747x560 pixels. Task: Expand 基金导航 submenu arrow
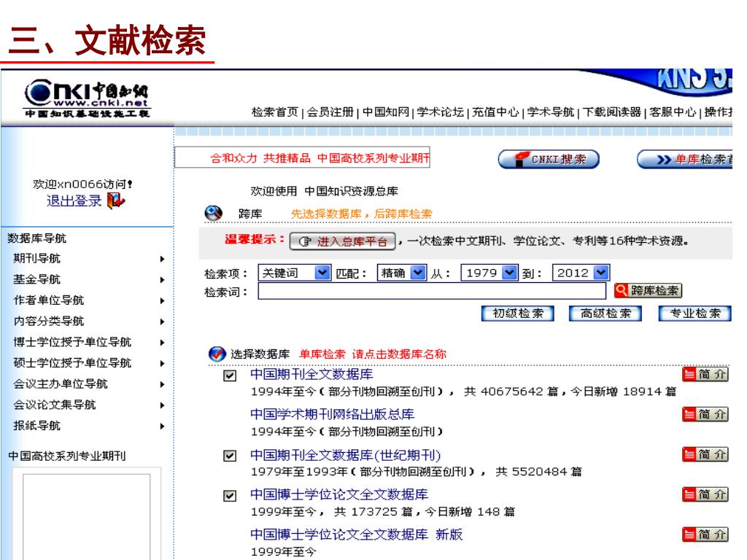coord(162,279)
